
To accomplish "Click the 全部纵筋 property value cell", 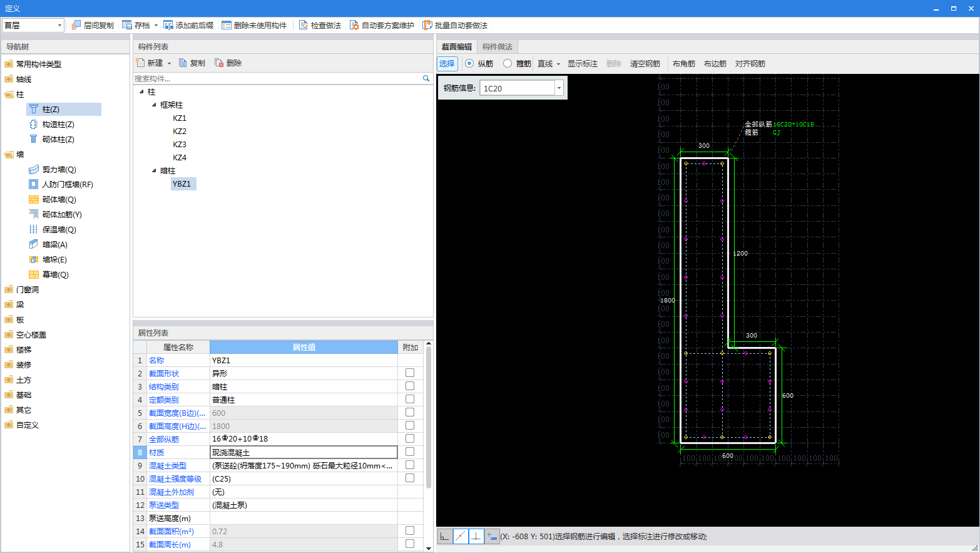I will 304,439.
